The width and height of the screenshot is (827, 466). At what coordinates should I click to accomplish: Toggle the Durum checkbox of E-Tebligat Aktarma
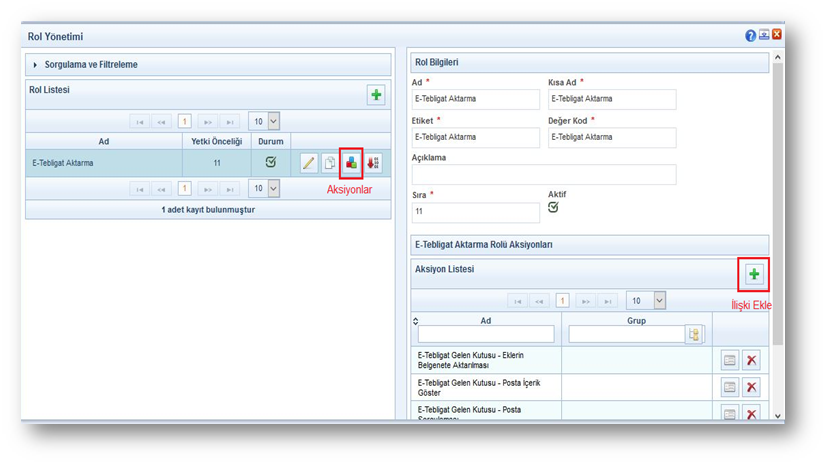tap(270, 162)
